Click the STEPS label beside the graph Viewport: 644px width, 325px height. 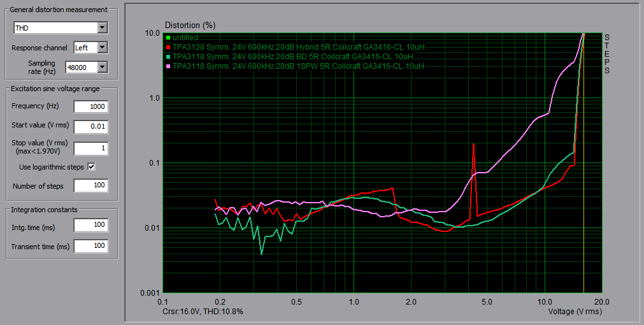click(607, 54)
